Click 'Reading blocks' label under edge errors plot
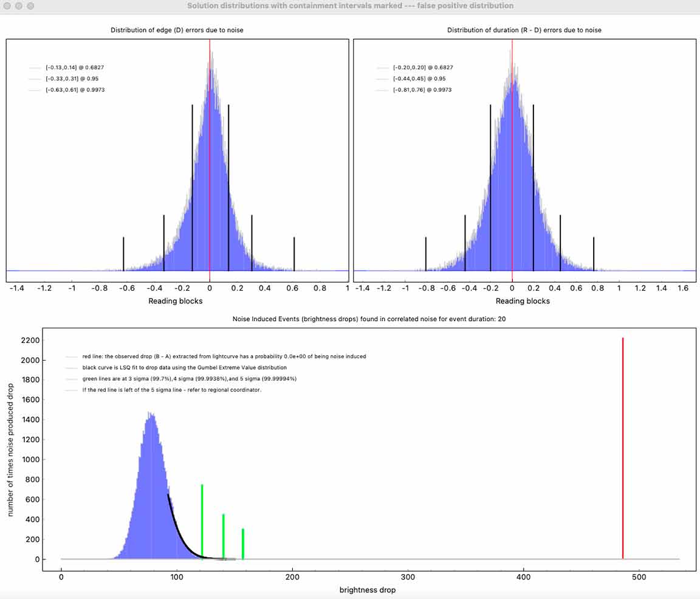The height and width of the screenshot is (599, 700). [x=176, y=301]
